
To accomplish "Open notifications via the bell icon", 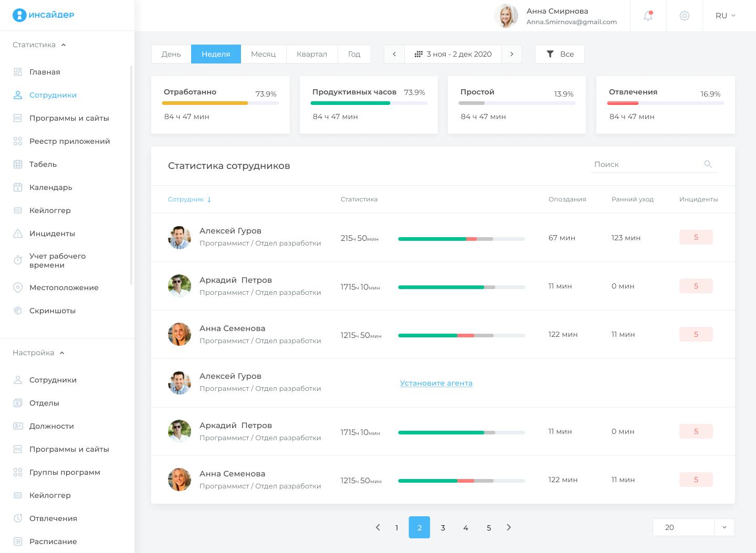I will (648, 16).
